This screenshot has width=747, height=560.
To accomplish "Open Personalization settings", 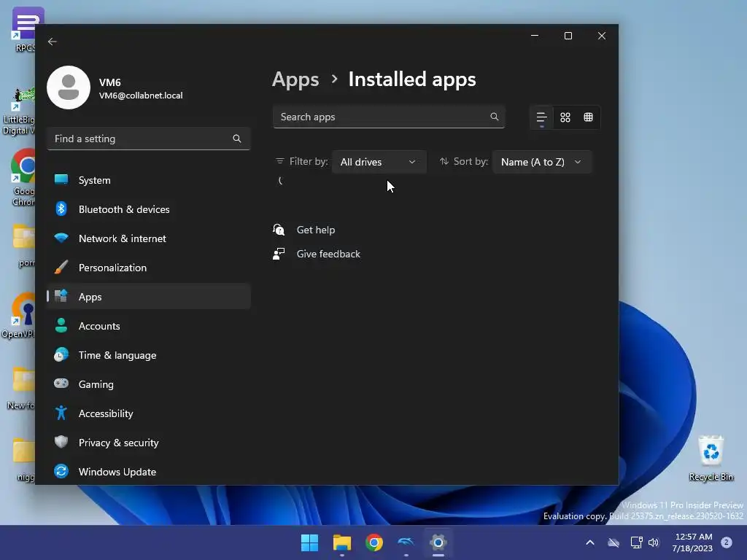I will [x=149, y=268].
